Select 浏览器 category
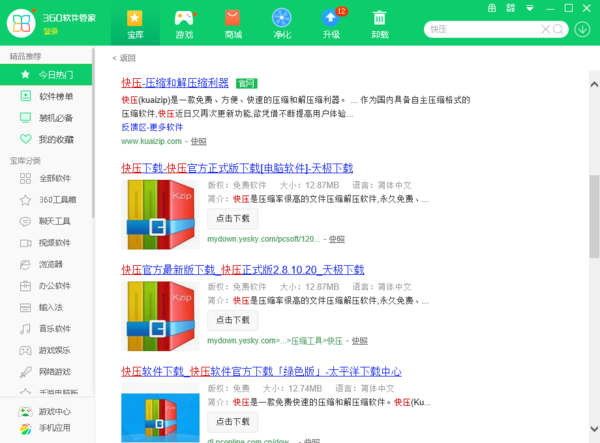 (x=46, y=264)
